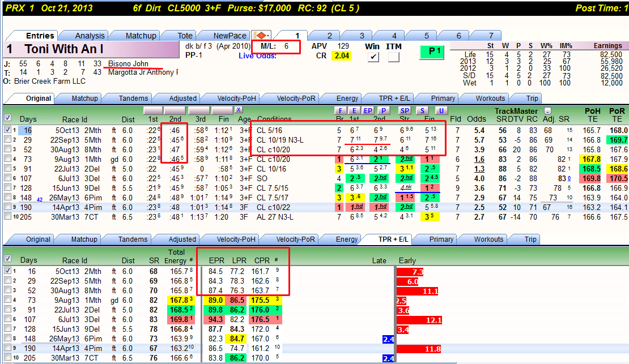
Task: Open the Tandems tab in the upper panel
Action: pyautogui.click(x=133, y=98)
